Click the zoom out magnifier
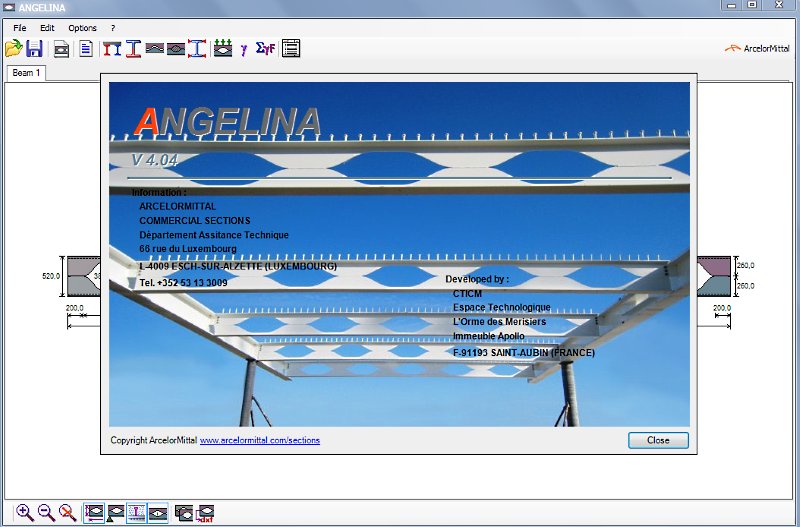 point(46,513)
